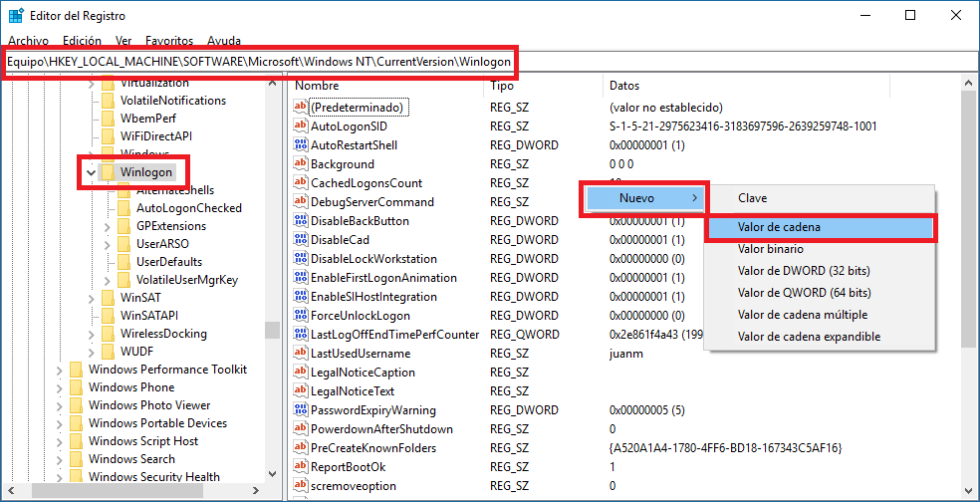Choose Valor de cadena múltiple

pos(820,315)
